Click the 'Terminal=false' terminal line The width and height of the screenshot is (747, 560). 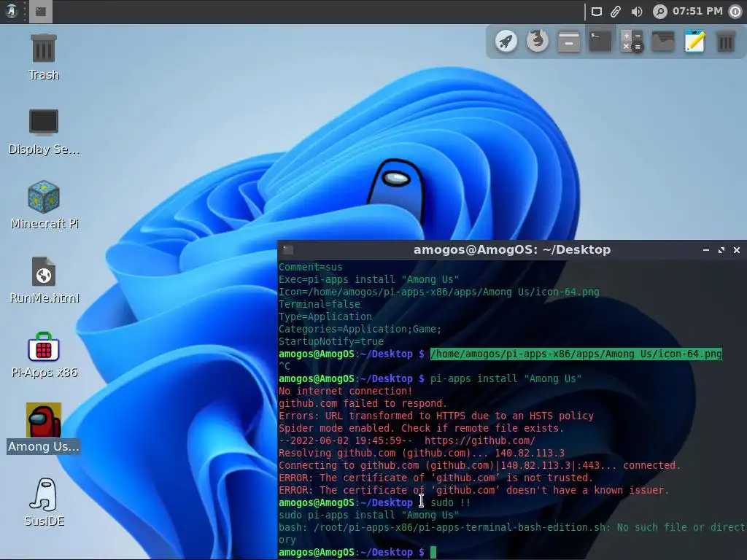coord(320,304)
